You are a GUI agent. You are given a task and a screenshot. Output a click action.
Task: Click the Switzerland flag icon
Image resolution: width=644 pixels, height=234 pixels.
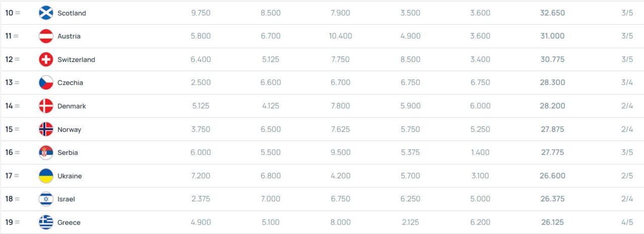[x=46, y=59]
